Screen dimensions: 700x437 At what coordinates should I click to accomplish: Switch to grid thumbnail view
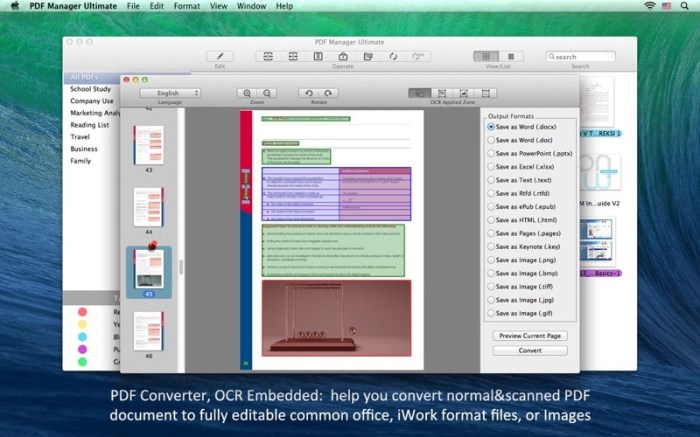click(486, 56)
